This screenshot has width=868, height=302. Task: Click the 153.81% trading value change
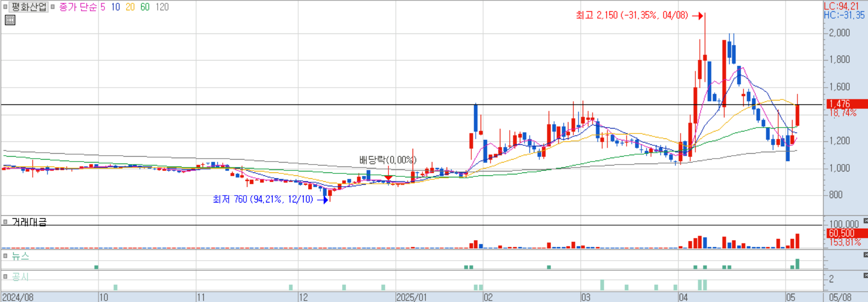point(845,242)
